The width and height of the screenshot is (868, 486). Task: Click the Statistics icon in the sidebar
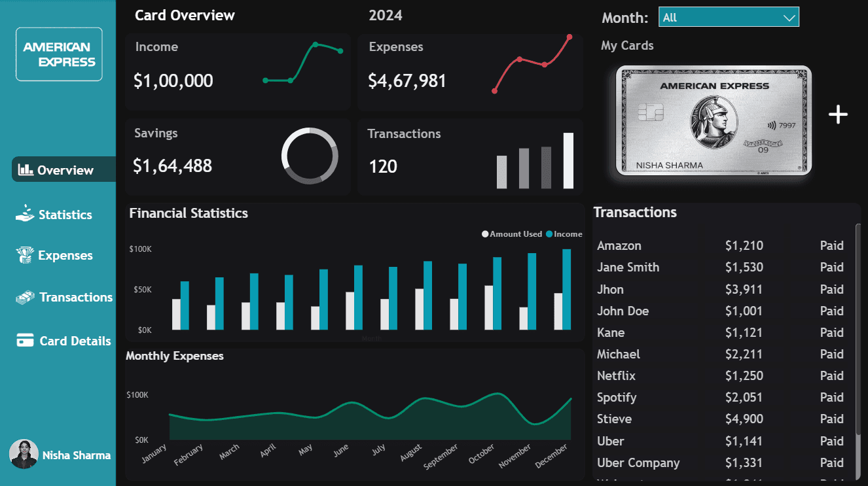25,214
